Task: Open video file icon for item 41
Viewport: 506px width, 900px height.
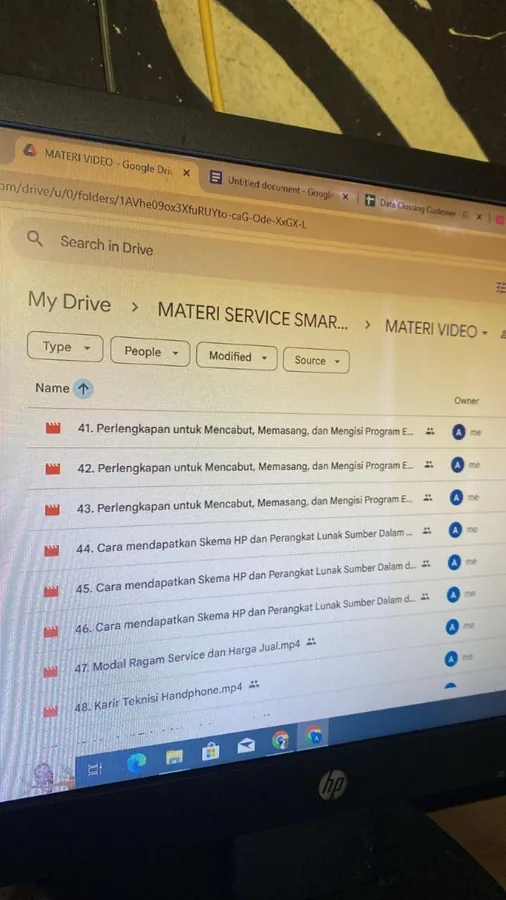Action: 53,428
